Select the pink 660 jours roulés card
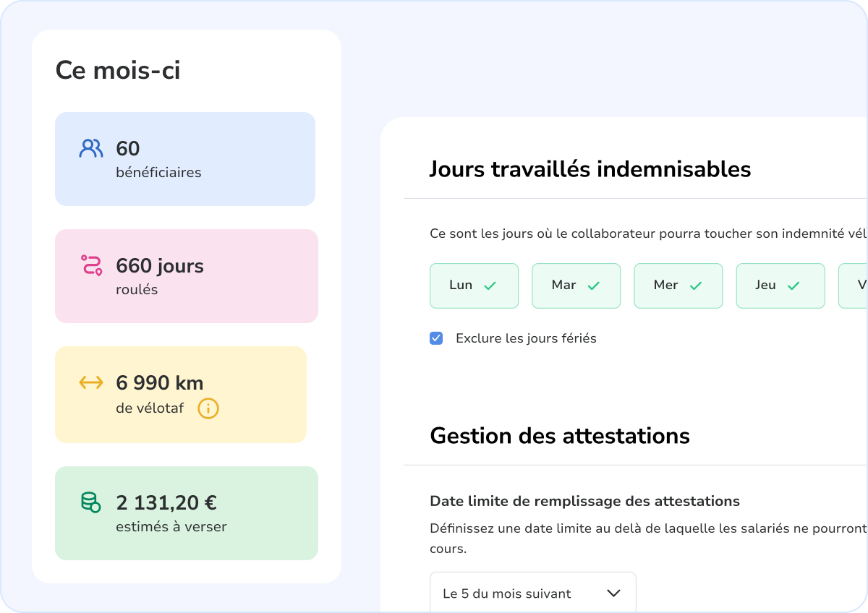Image resolution: width=868 pixels, height=613 pixels. [x=185, y=276]
